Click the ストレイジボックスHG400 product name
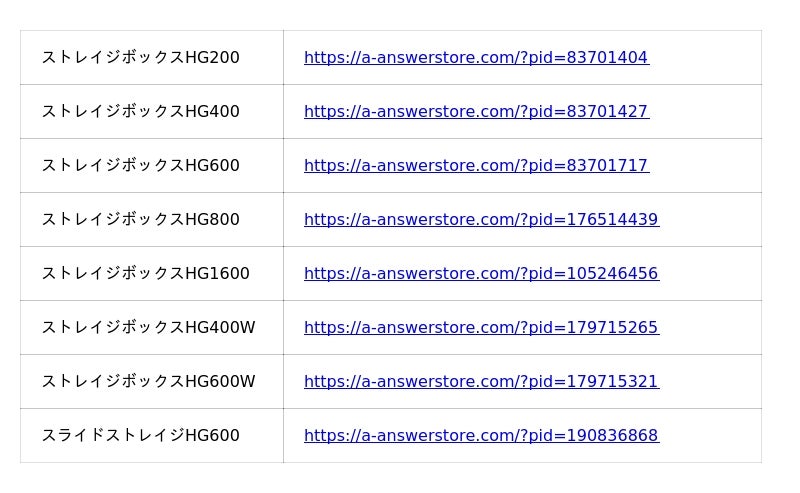 pos(141,112)
